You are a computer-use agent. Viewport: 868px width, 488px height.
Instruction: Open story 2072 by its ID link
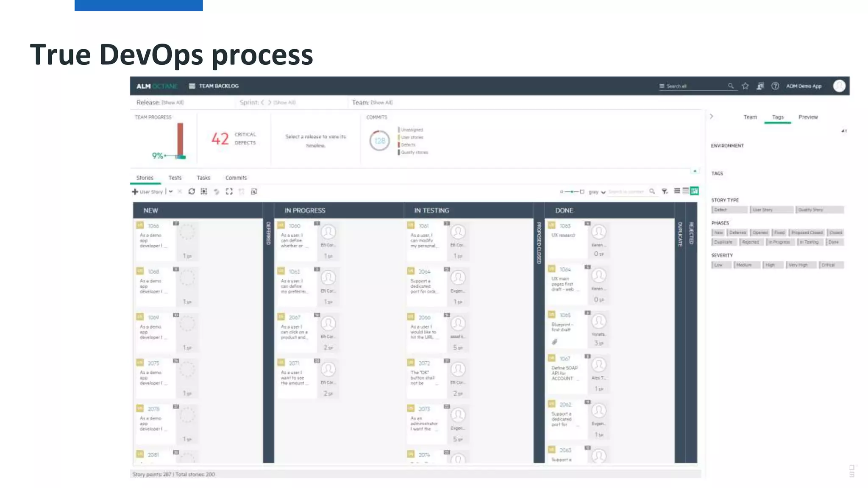[x=424, y=363]
